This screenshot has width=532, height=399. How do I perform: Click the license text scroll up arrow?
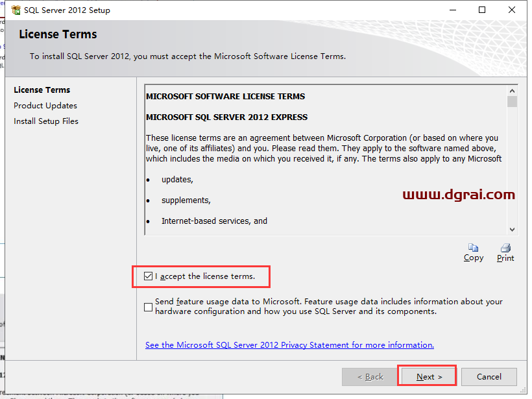512,91
